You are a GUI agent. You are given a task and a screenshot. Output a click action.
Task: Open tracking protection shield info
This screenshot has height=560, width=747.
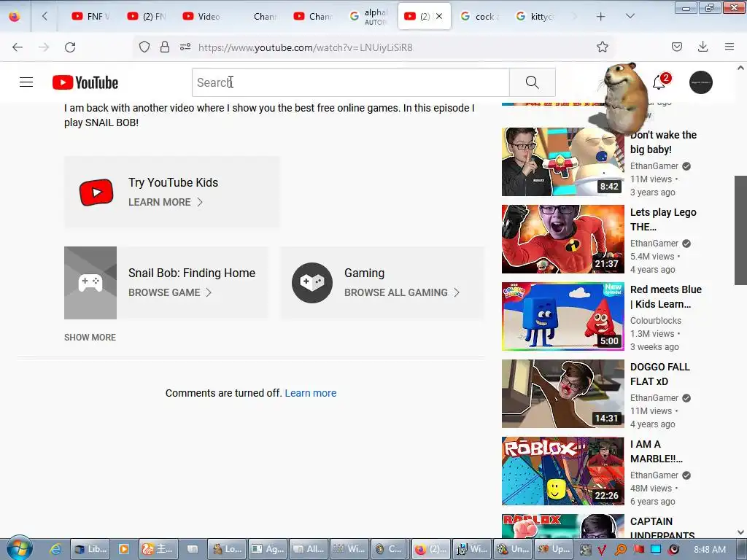point(144,47)
